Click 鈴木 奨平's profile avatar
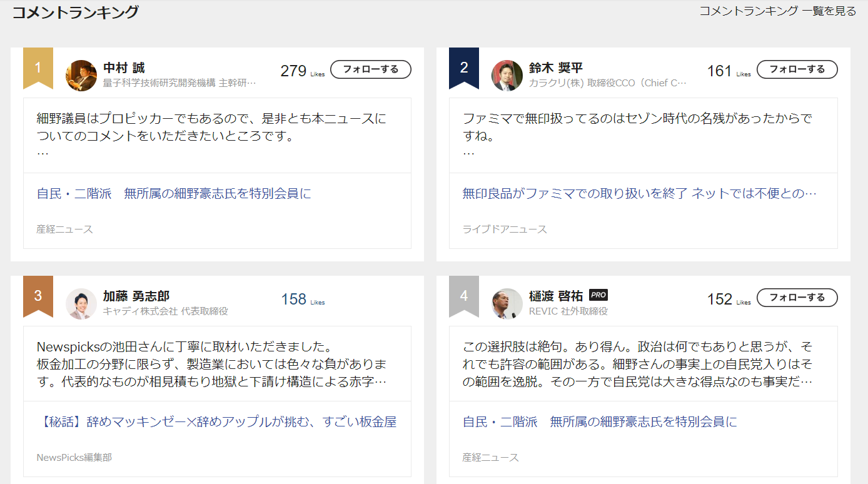Screen dimensions: 868x484 (507, 76)
